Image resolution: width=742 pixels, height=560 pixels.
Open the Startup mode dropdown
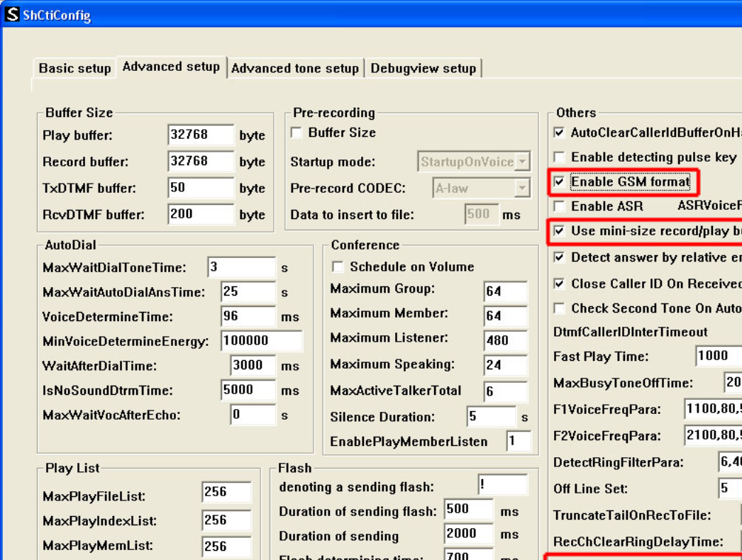[522, 162]
